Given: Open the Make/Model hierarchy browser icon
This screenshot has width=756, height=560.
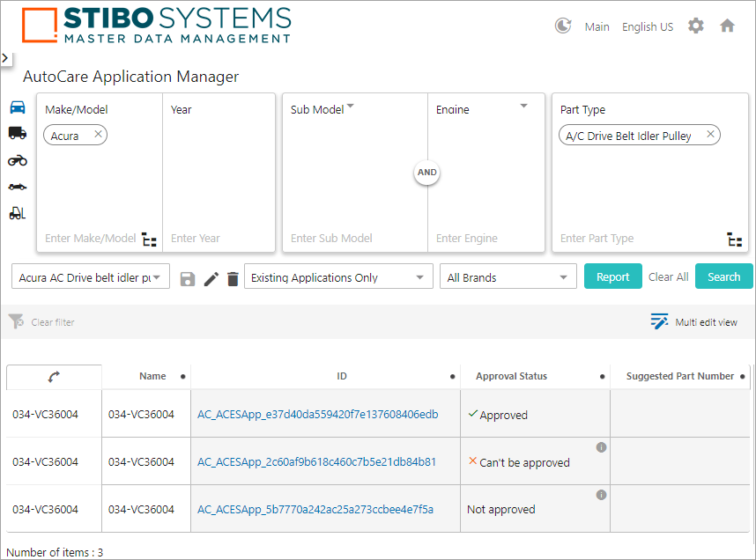Looking at the screenshot, I should [150, 239].
